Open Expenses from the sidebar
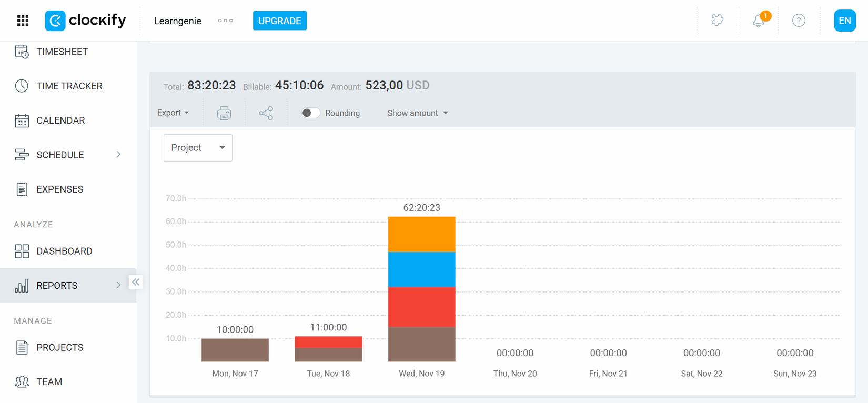Screen dimensions: 868x403 click(59, 189)
